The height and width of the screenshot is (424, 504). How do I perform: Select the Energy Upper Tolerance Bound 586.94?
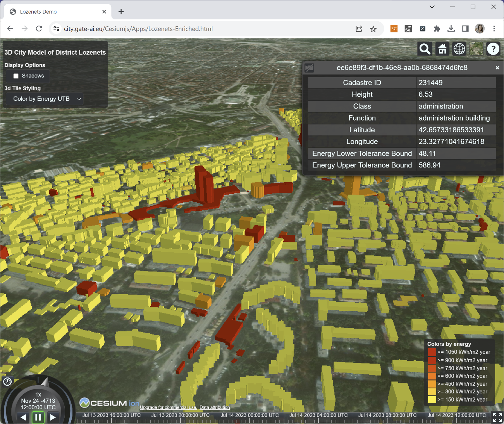coord(429,165)
